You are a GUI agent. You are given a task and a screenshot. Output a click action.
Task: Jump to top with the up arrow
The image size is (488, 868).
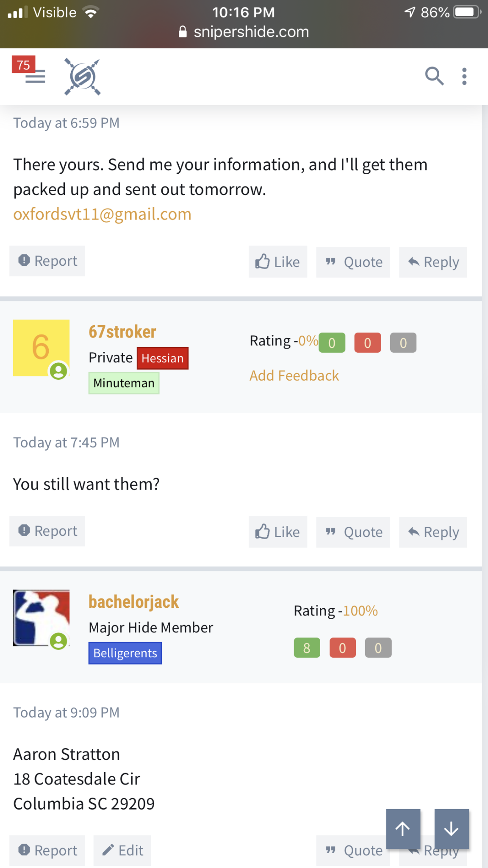[x=403, y=829]
